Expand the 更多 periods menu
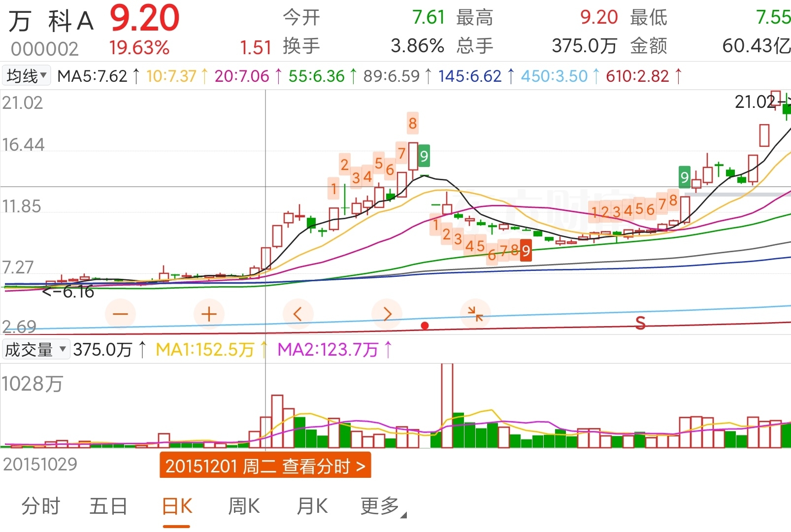Screen dimensions: 791x532 [x=383, y=506]
